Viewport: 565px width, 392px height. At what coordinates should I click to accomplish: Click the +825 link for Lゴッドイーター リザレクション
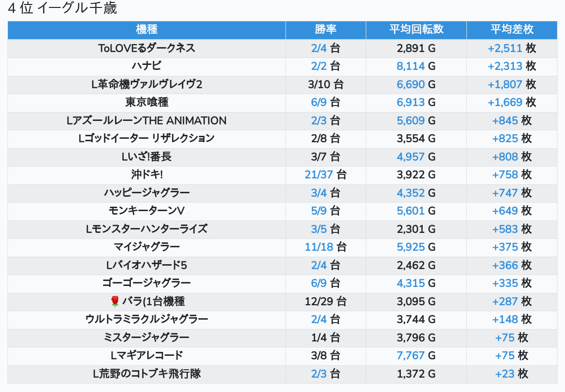click(x=505, y=139)
